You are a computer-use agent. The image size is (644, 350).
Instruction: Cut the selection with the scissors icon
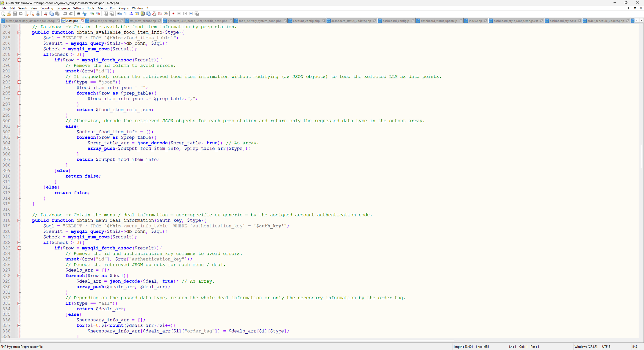click(x=46, y=14)
